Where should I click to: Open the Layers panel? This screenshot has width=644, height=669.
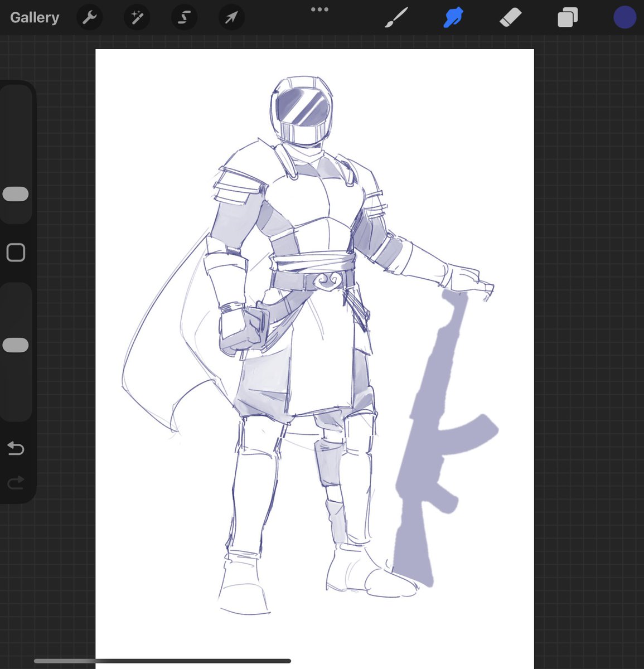tap(568, 18)
